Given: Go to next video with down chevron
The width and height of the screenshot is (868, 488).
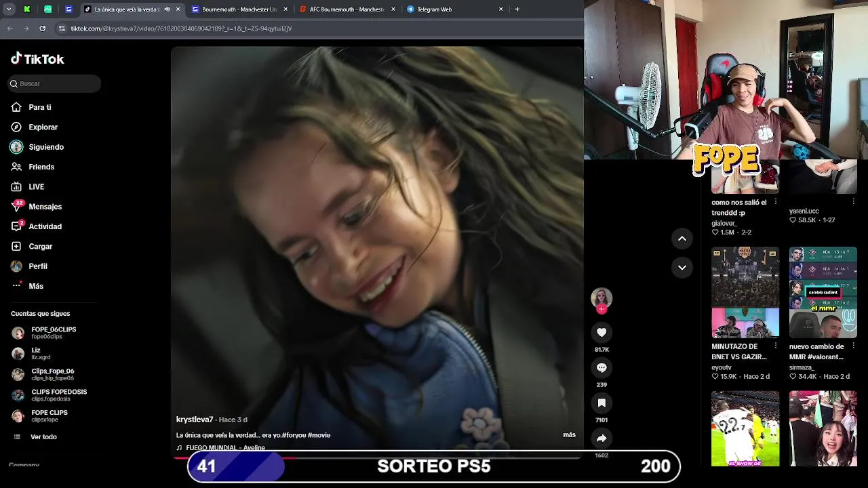Looking at the screenshot, I should [x=682, y=268].
